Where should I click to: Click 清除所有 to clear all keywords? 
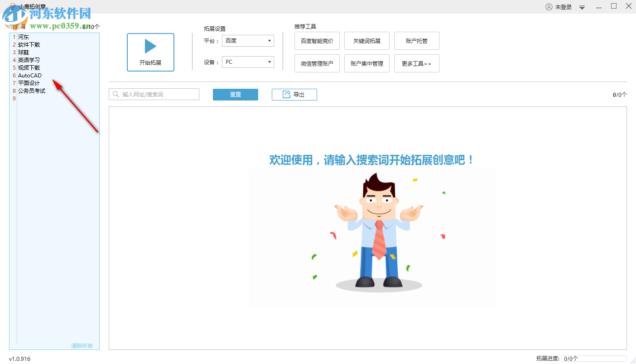(82, 345)
